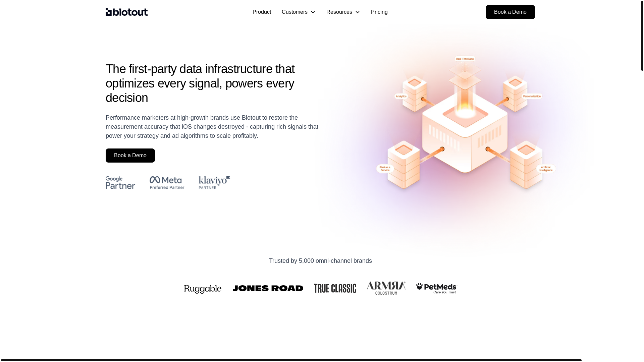The width and height of the screenshot is (644, 362).
Task: Click Book a Demo in the header
Action: [x=510, y=12]
